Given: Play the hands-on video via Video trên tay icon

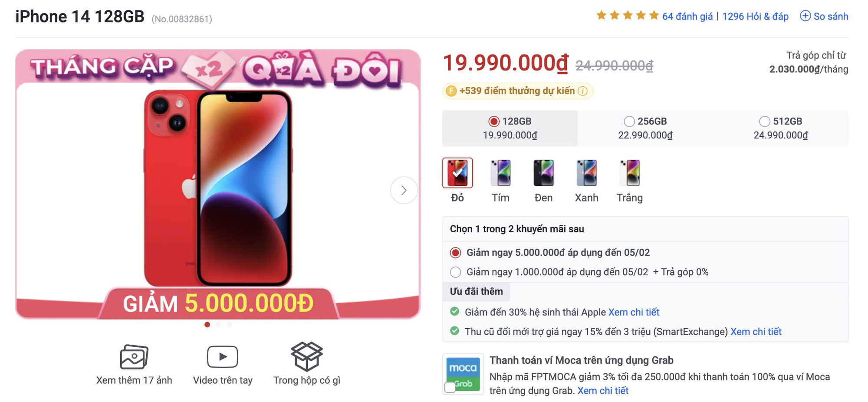Looking at the screenshot, I should point(223,357).
